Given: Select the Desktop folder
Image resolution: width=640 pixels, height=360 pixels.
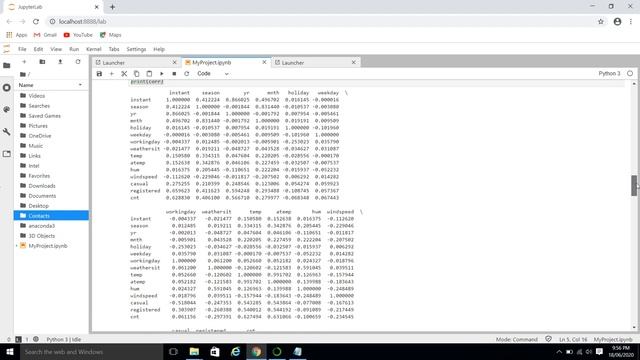Looking at the screenshot, I should [x=51, y=206].
